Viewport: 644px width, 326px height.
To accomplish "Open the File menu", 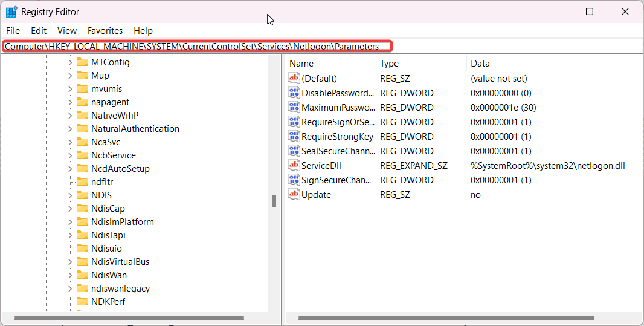I will click(13, 31).
